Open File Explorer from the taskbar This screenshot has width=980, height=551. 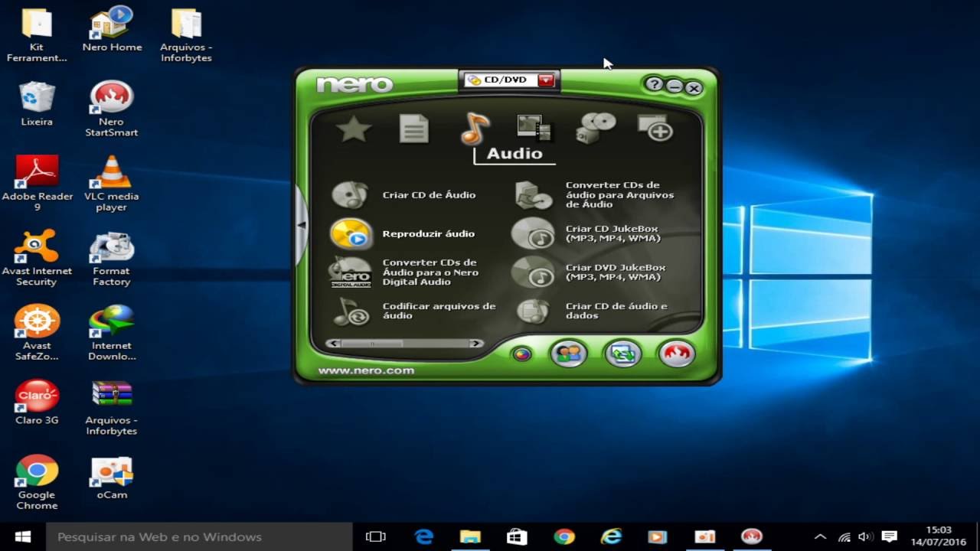coord(470,536)
